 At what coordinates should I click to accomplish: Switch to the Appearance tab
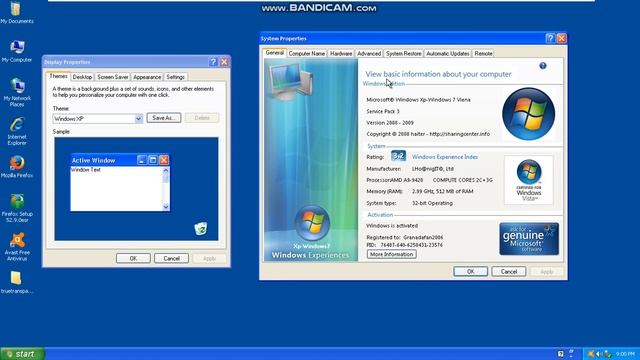pos(147,77)
